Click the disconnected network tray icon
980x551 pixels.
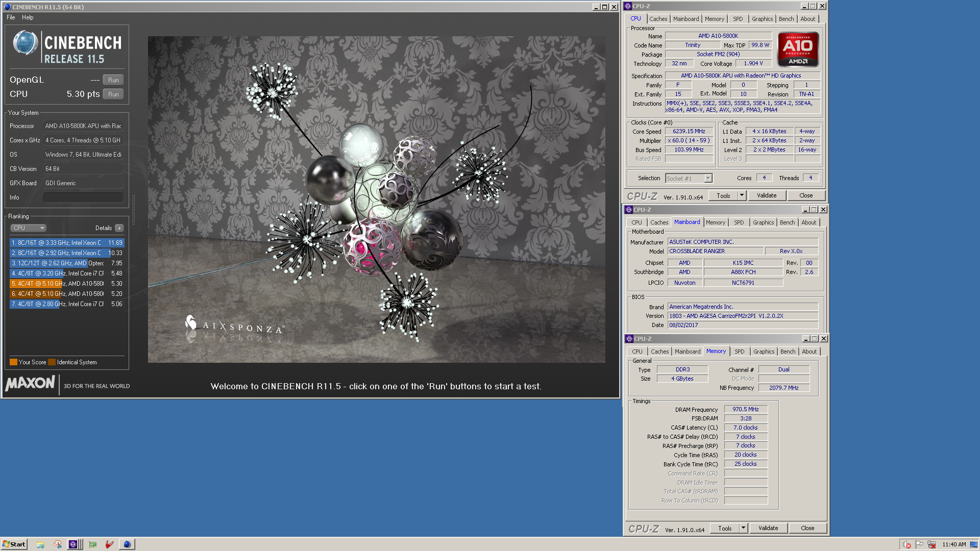point(932,544)
